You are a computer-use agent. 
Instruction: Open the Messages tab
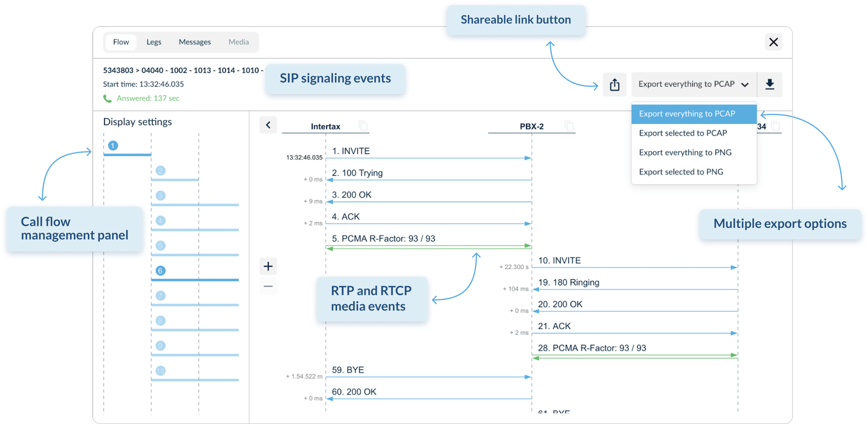click(195, 42)
